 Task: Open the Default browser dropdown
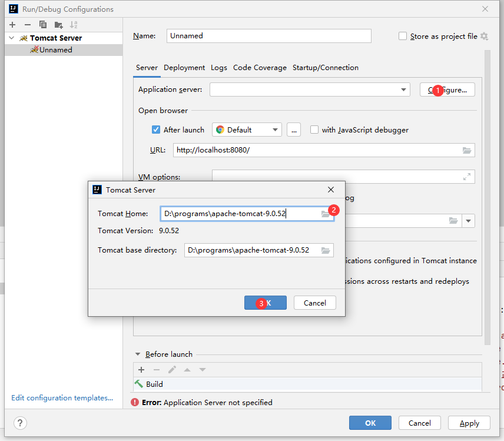(275, 130)
